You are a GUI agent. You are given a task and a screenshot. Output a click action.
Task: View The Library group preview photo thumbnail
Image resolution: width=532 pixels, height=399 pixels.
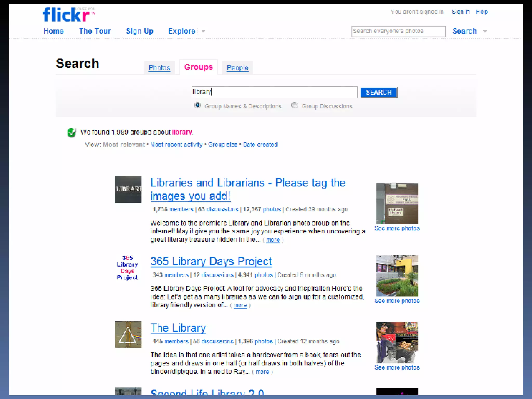(x=397, y=343)
